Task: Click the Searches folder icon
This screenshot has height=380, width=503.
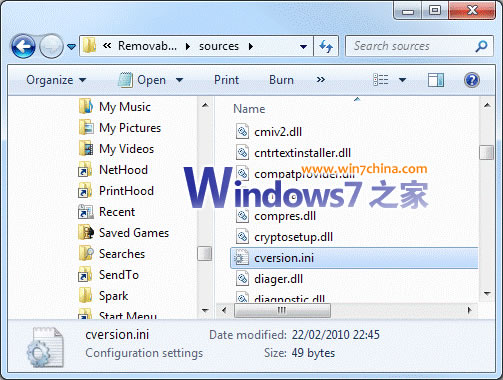Action: [x=86, y=254]
